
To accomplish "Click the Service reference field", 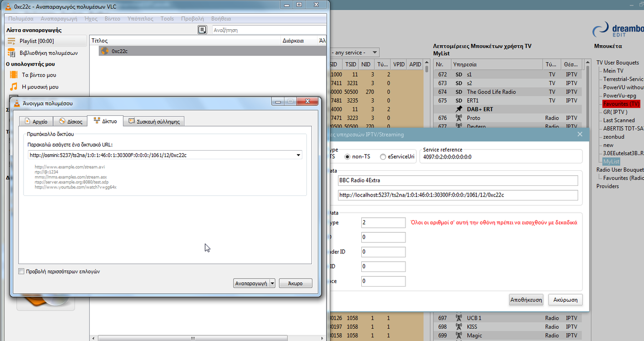I will click(501, 157).
